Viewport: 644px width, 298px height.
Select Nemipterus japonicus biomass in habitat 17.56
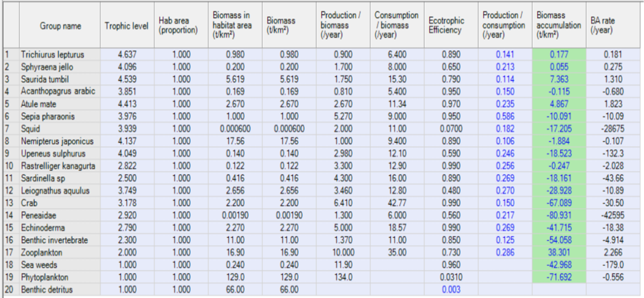(236, 141)
